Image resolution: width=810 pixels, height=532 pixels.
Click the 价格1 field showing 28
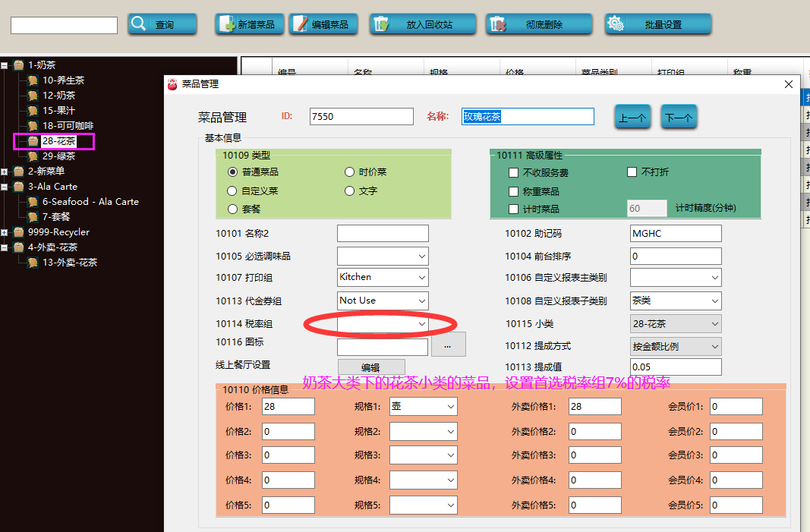point(288,407)
